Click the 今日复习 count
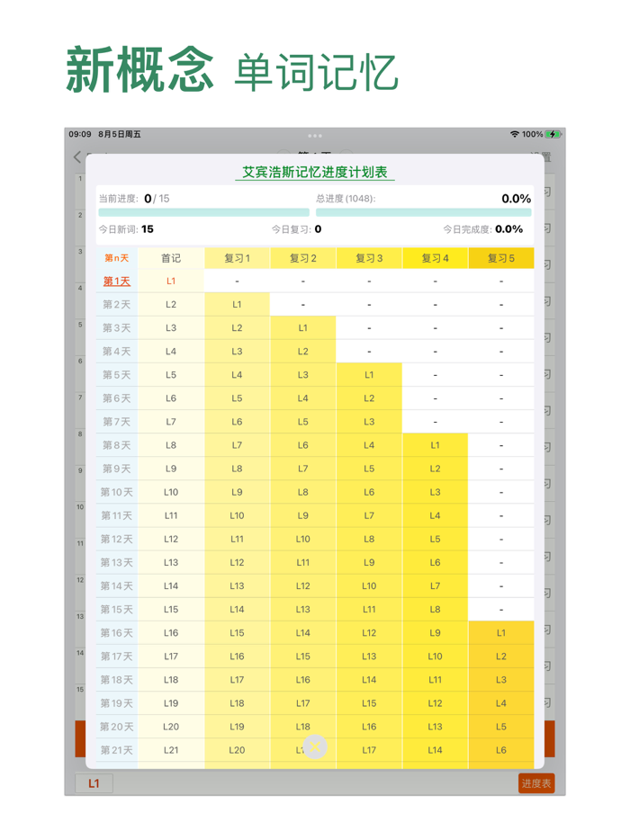The width and height of the screenshot is (630, 840). tap(318, 229)
